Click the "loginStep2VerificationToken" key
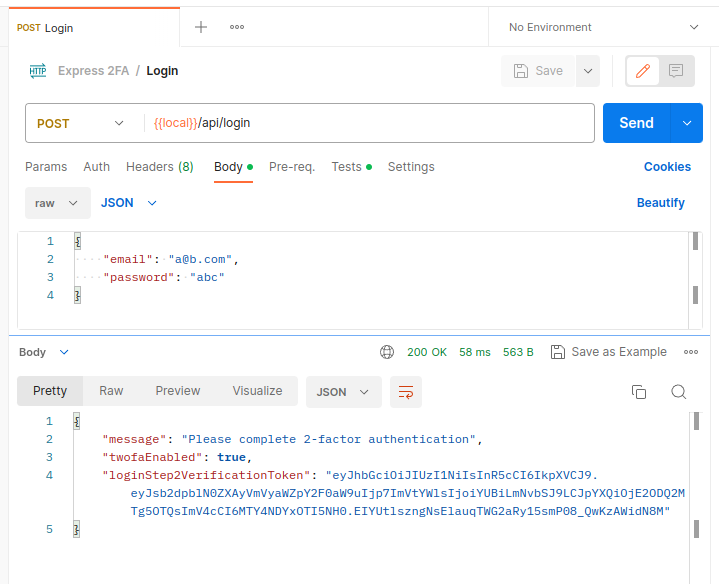The image size is (719, 584). [206, 475]
